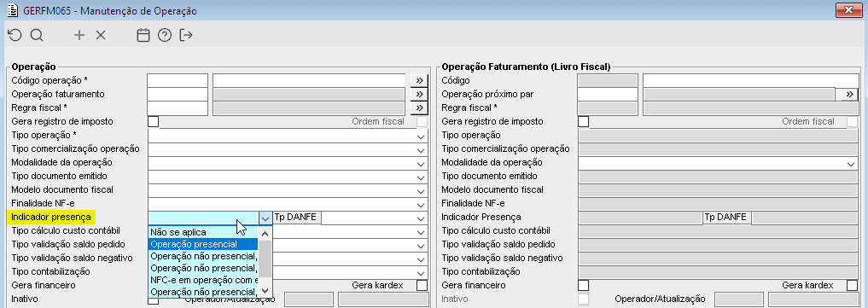868x308 pixels.
Task: Click highlighted 'Indicador presença' label
Action: 51,217
